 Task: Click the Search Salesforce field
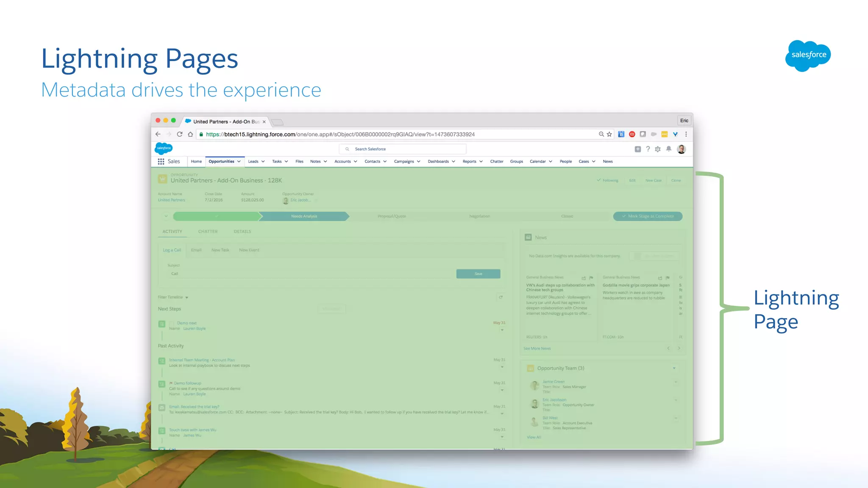tap(403, 149)
